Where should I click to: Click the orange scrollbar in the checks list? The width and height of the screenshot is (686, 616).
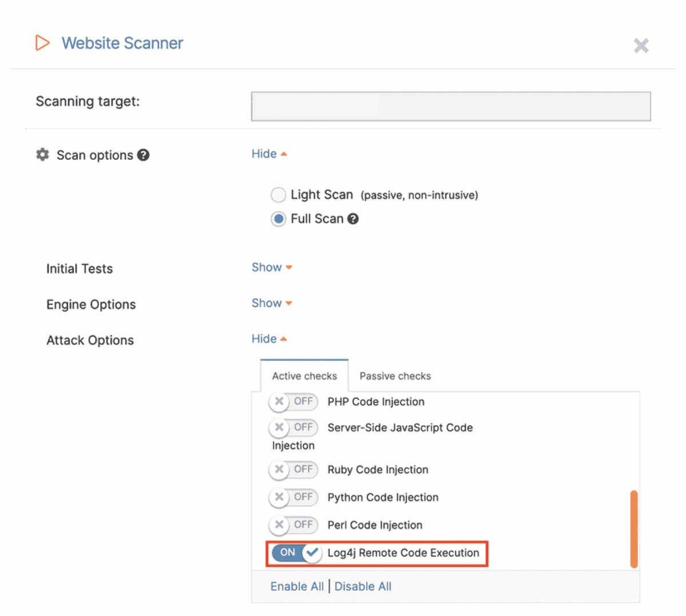(635, 529)
